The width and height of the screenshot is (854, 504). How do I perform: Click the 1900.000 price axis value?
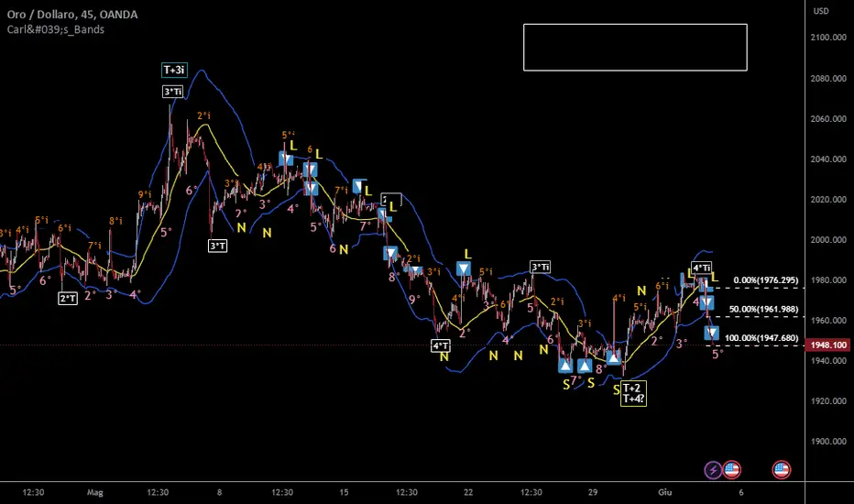[828, 442]
